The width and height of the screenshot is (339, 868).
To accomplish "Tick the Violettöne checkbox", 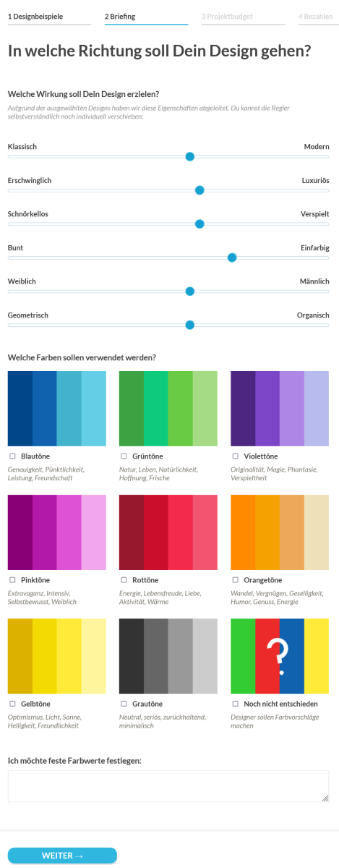I will pyautogui.click(x=236, y=456).
